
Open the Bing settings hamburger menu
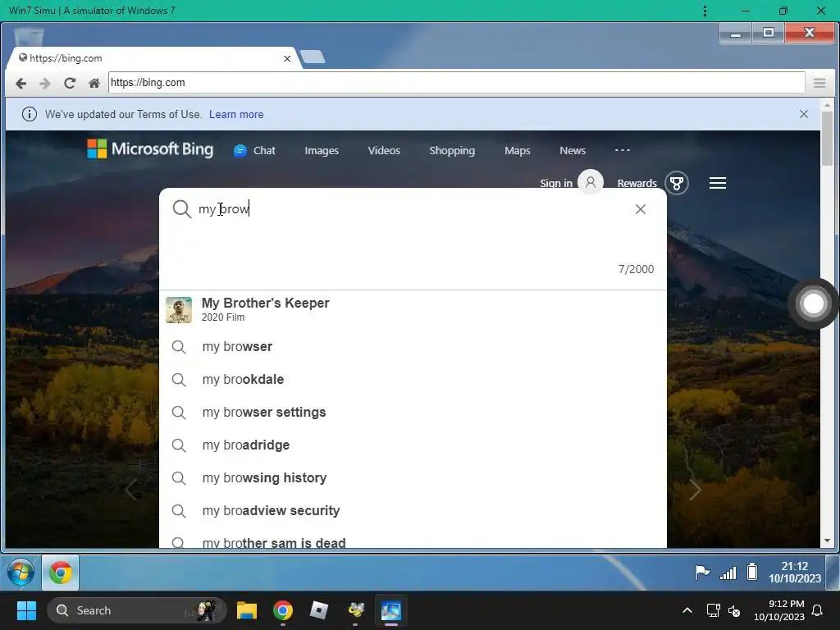coord(718,183)
